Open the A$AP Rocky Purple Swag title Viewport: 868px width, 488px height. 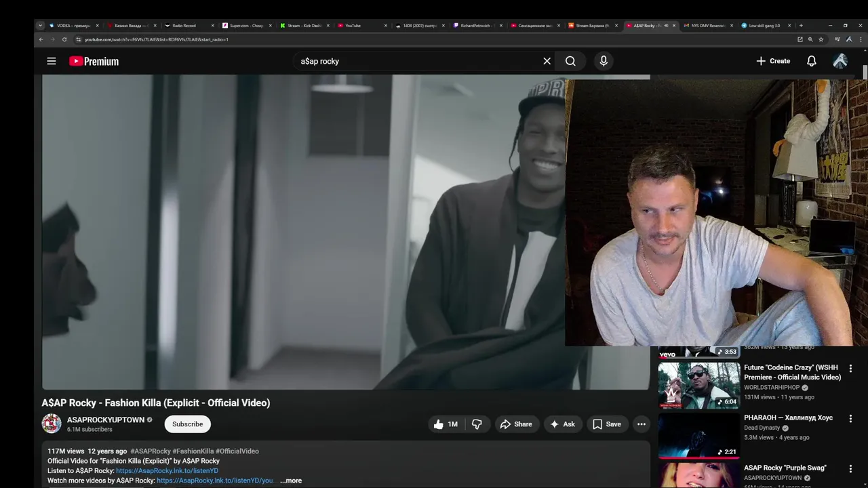click(x=785, y=468)
